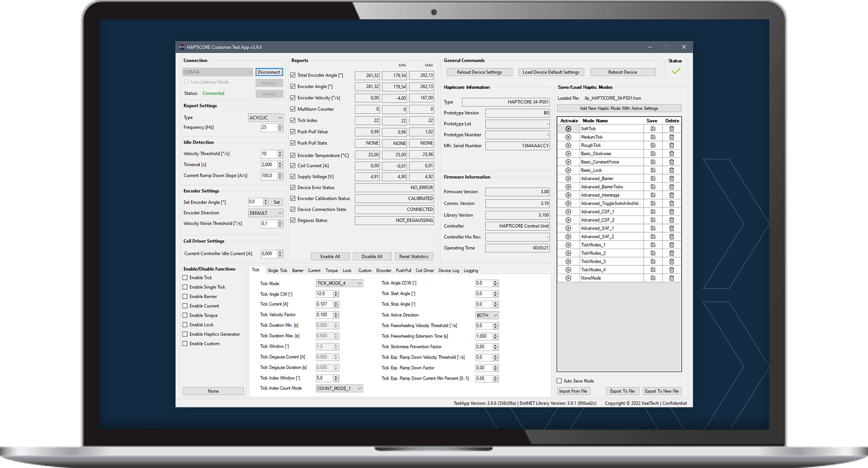Screen dimensions: 868x468
Task: Click the Reset Statistics button
Action: tap(414, 257)
